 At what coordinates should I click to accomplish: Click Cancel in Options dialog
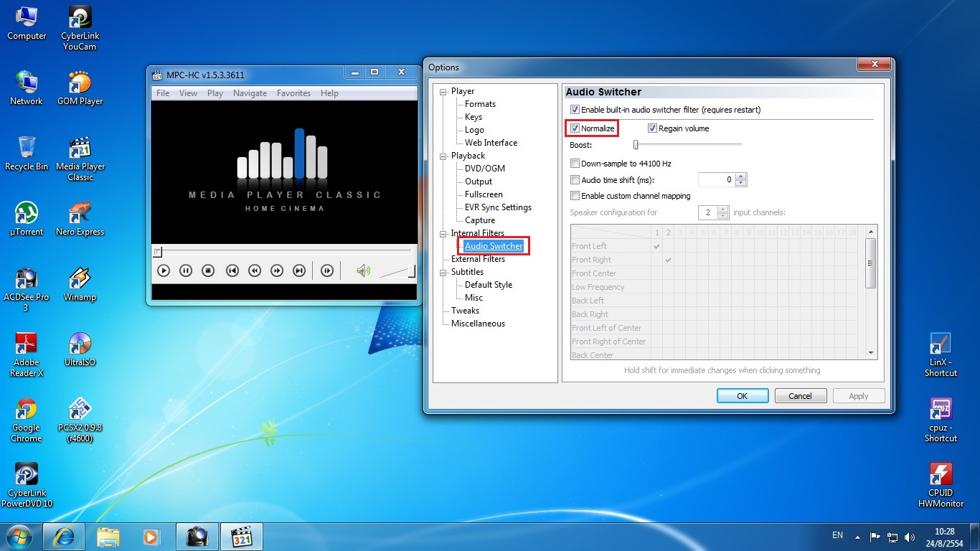pos(801,396)
